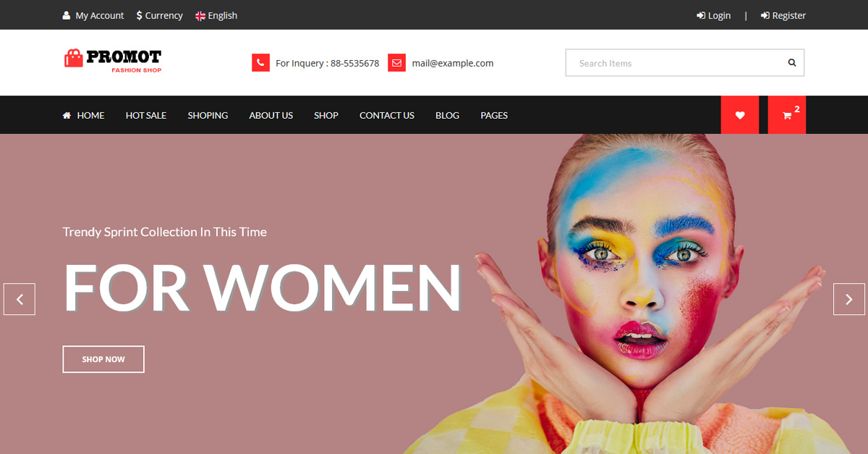Viewport: 868px width, 454px height.
Task: Select the Blog menu item
Action: click(x=447, y=115)
